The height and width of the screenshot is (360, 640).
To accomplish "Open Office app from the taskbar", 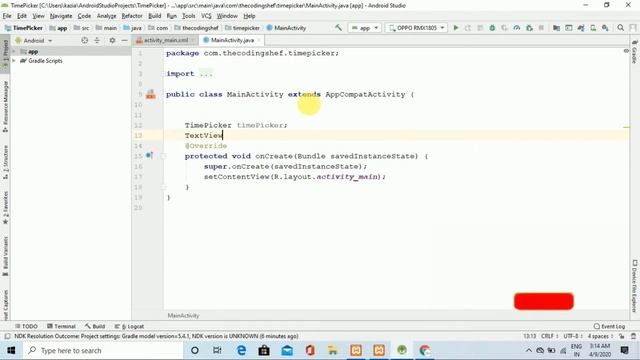I will point(310,350).
